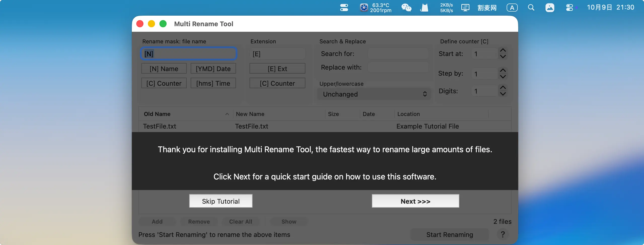
Task: Increase the Start at counter value
Action: 503,50
